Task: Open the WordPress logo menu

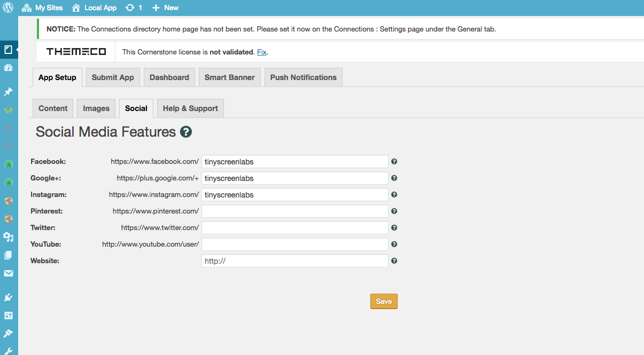Action: [x=8, y=7]
